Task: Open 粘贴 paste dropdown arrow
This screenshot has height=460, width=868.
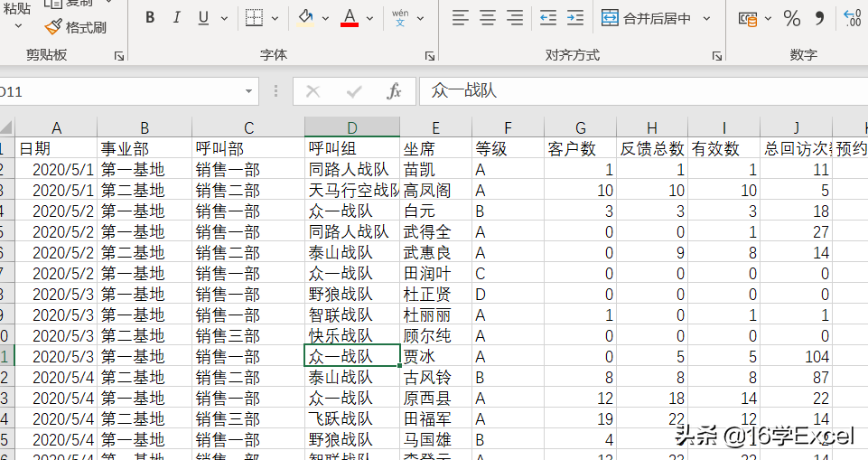Action: coord(18,25)
